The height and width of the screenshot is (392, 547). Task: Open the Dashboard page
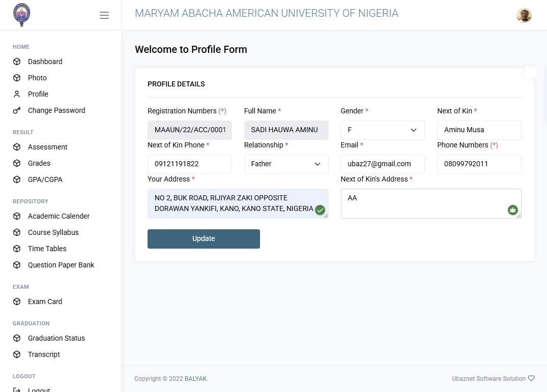45,62
